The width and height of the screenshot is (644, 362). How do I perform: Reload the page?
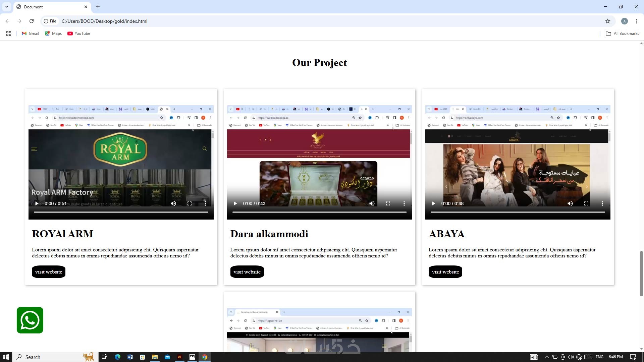32,21
